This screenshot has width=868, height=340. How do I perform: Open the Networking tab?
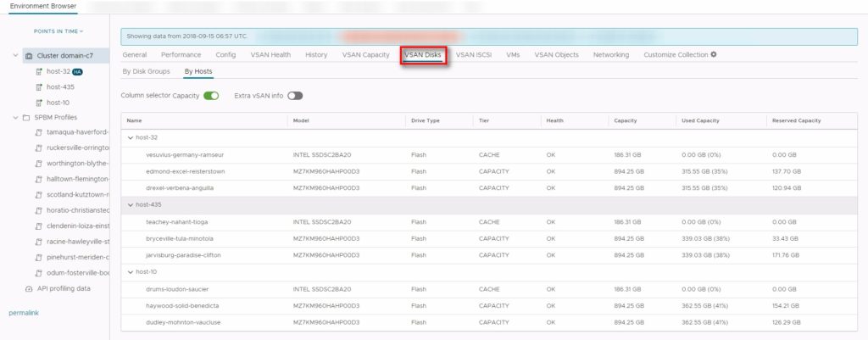(x=610, y=55)
